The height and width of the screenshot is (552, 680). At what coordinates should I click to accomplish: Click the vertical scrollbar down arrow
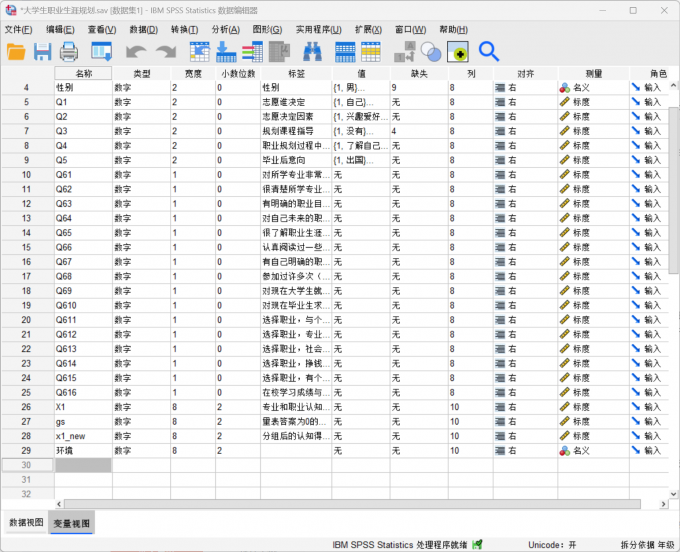point(673,494)
